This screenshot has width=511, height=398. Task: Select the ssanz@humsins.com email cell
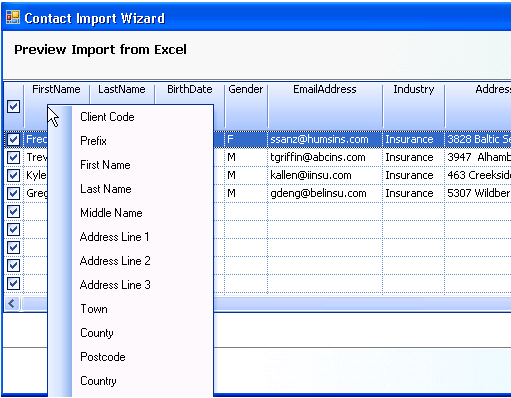click(325, 139)
